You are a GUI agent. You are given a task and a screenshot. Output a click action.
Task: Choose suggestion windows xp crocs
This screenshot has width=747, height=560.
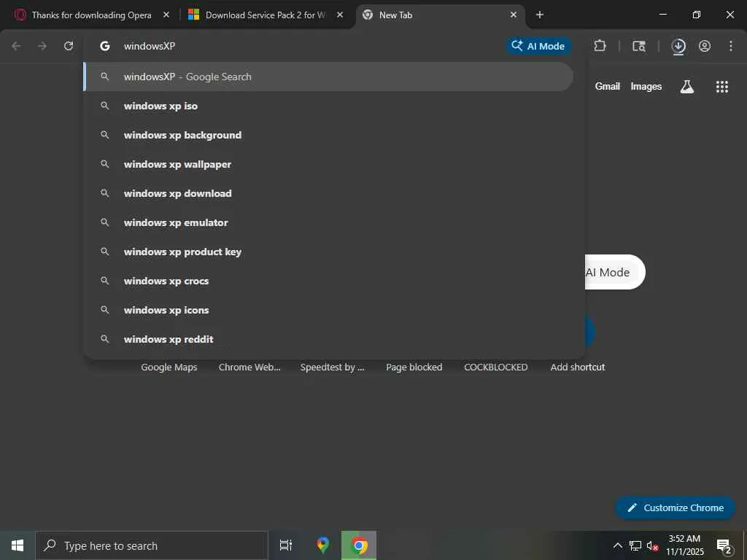pyautogui.click(x=328, y=281)
